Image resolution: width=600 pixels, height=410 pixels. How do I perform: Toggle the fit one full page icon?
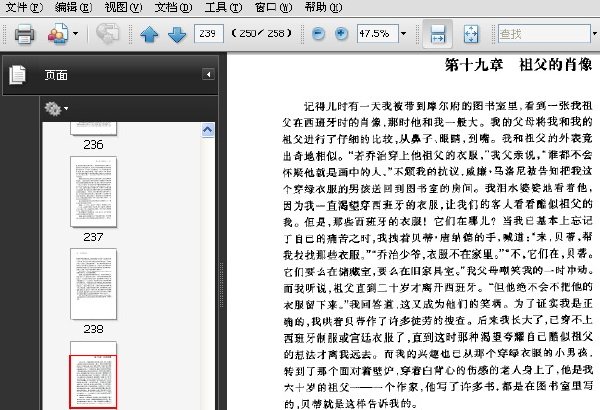(471, 34)
